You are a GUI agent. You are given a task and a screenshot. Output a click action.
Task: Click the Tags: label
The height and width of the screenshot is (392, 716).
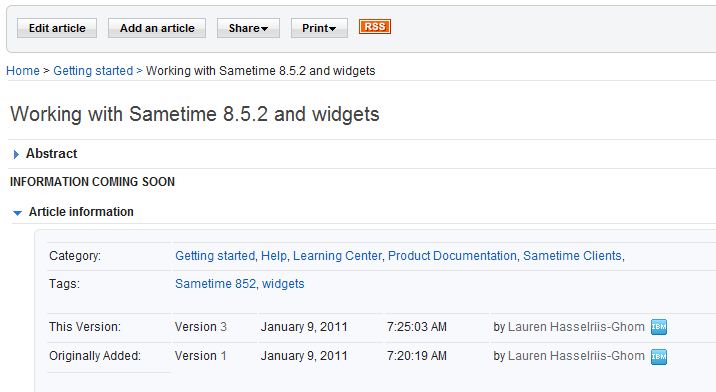click(x=64, y=284)
